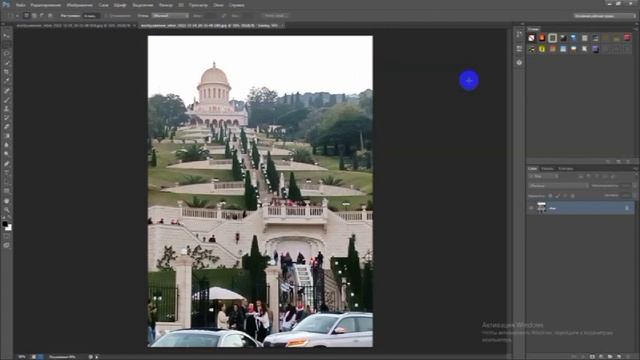Select the Rectangular Marquee tool in the toolbox

(x=6, y=44)
